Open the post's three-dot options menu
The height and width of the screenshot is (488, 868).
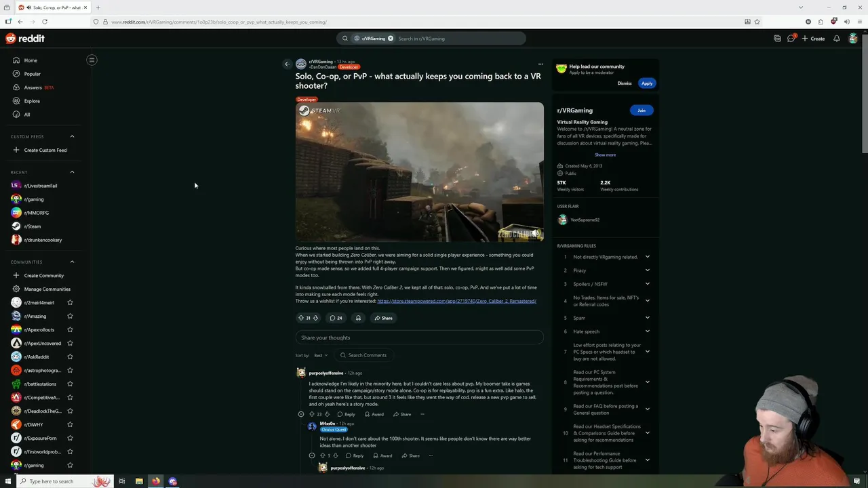540,64
